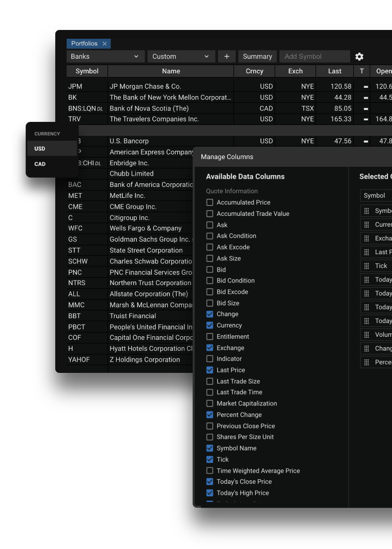Uncheck the Currency column checkbox

click(210, 325)
